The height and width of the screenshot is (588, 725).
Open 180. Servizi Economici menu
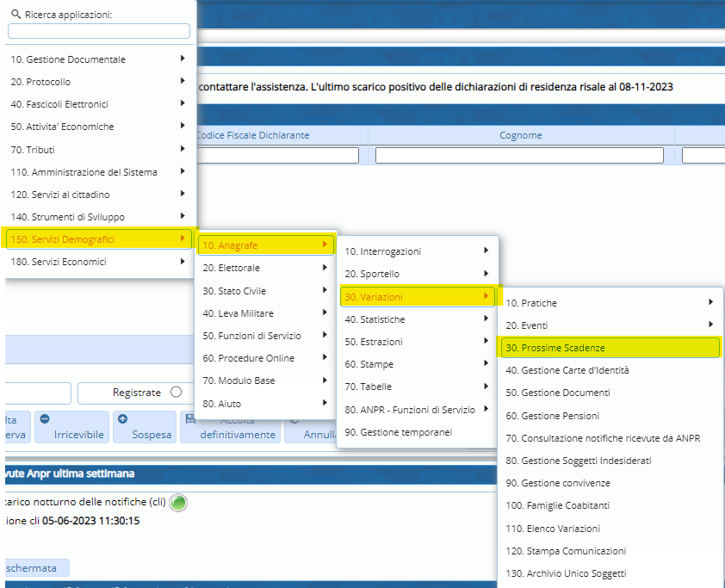point(98,262)
